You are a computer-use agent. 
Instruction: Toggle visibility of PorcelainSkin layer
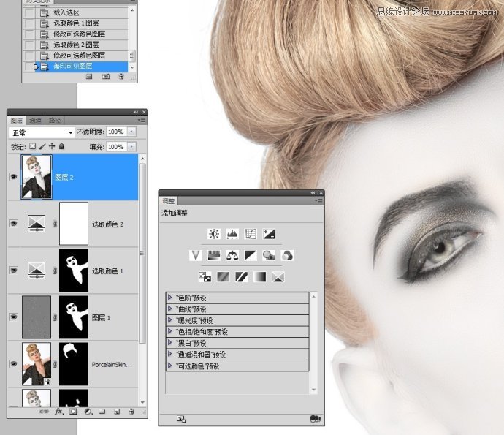[13, 363]
